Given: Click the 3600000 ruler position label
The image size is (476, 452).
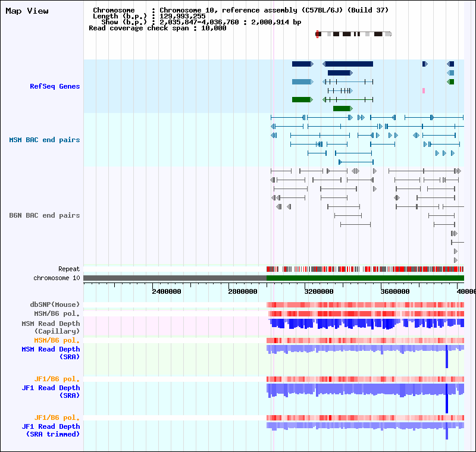Looking at the screenshot, I should 395,291.
